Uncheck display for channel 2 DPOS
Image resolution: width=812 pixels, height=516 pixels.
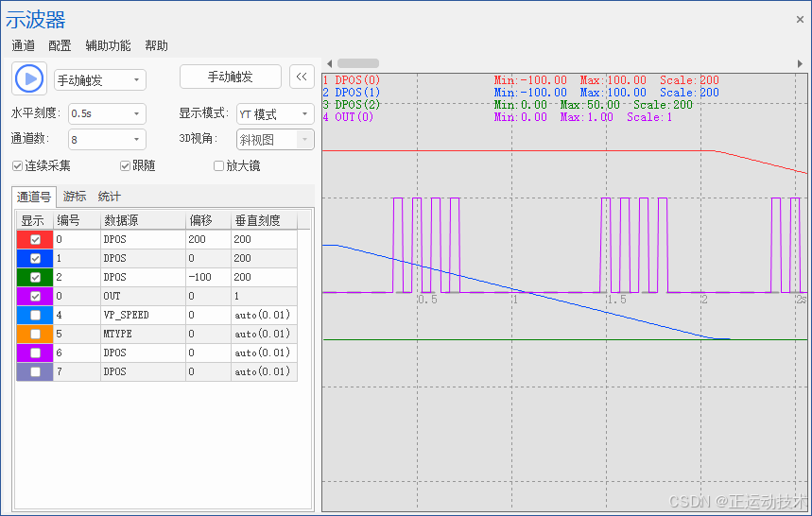tap(35, 278)
